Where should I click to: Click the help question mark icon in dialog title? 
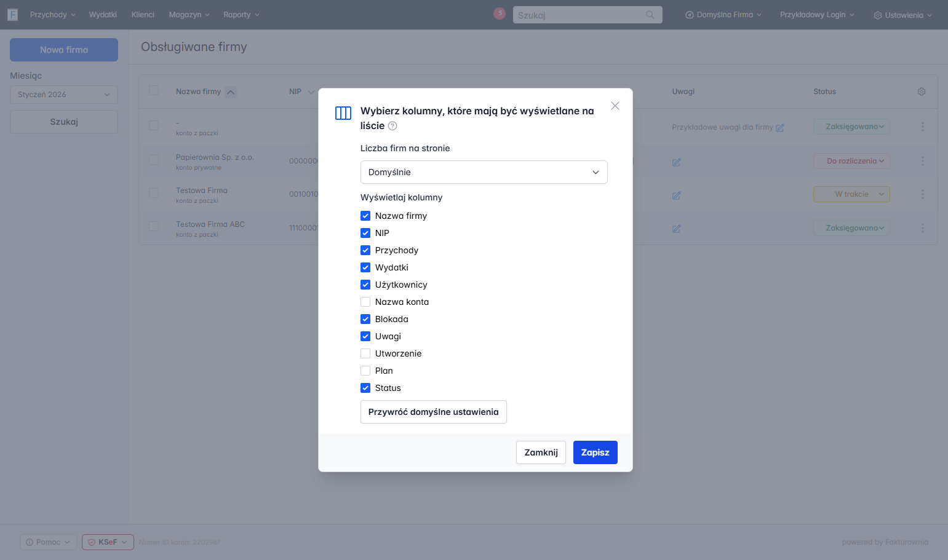click(392, 126)
